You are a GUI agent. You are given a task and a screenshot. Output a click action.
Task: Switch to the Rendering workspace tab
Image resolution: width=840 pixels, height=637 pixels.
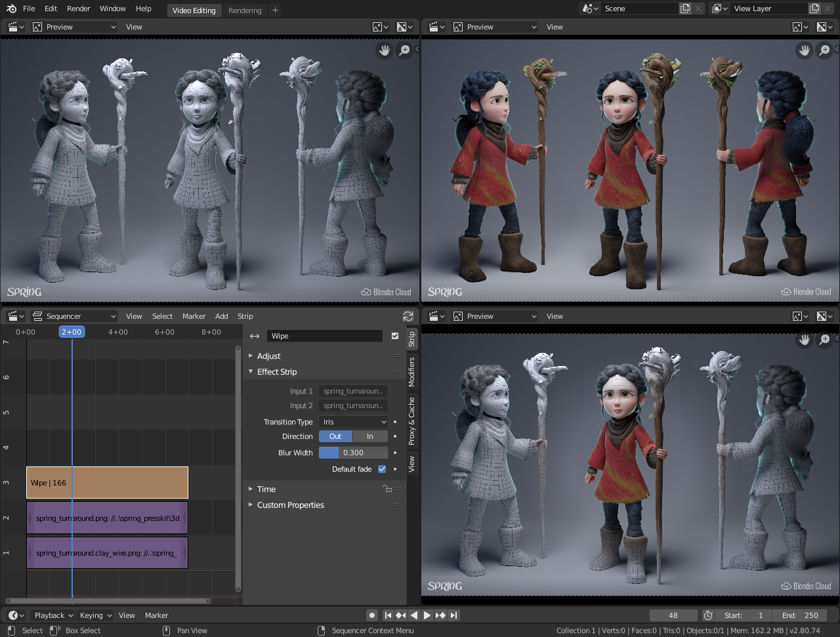coord(245,10)
